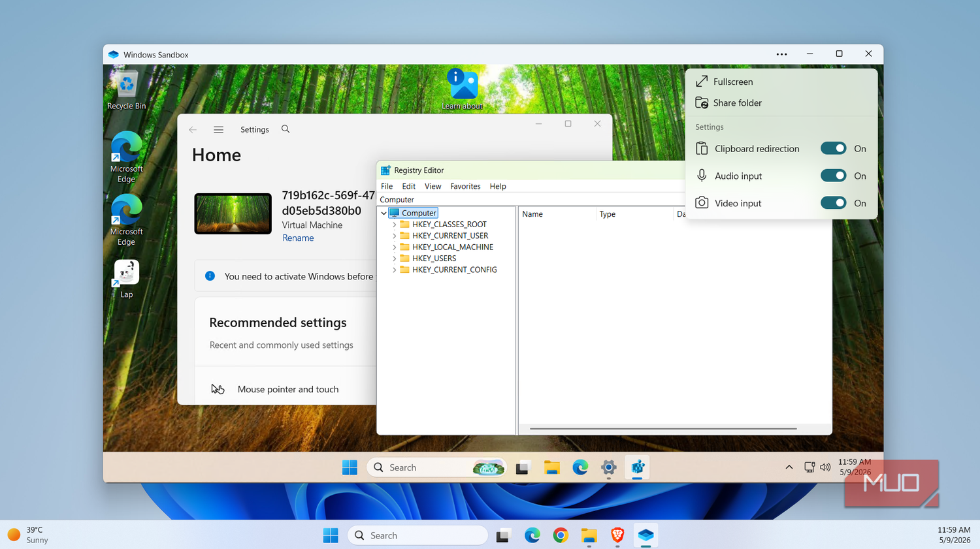
Task: Click the camera icon beside Video input
Action: click(702, 203)
